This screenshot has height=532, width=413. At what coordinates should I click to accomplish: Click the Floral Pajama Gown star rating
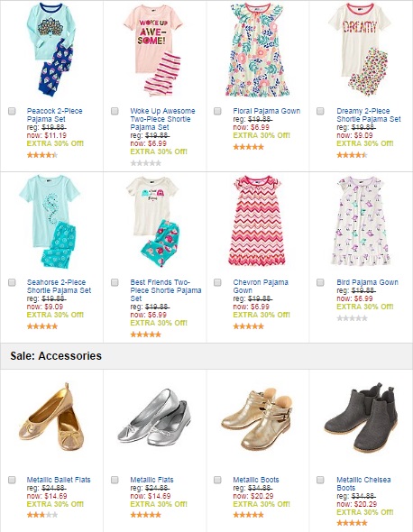248,147
